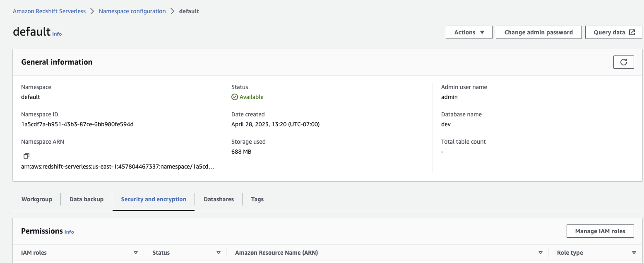
Task: Click the IAM roles column header
Action: [x=34, y=253]
